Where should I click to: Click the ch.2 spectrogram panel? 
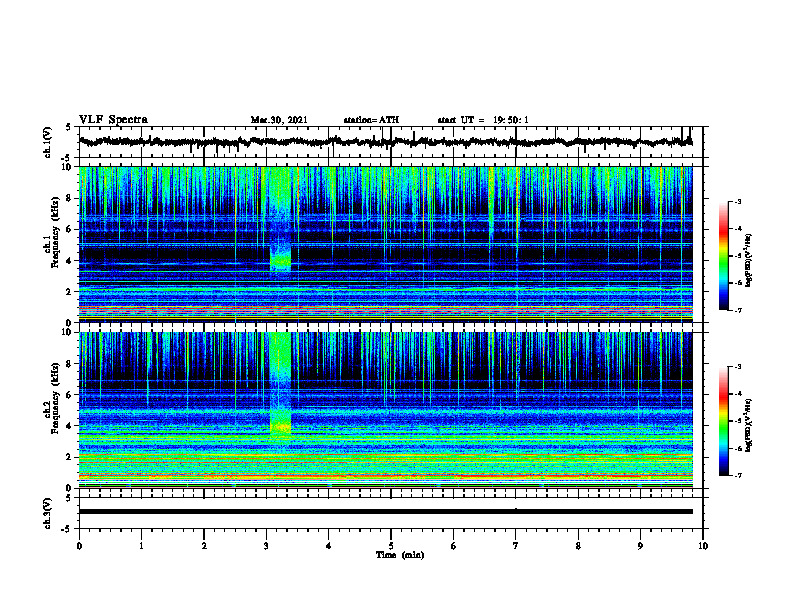(386, 410)
